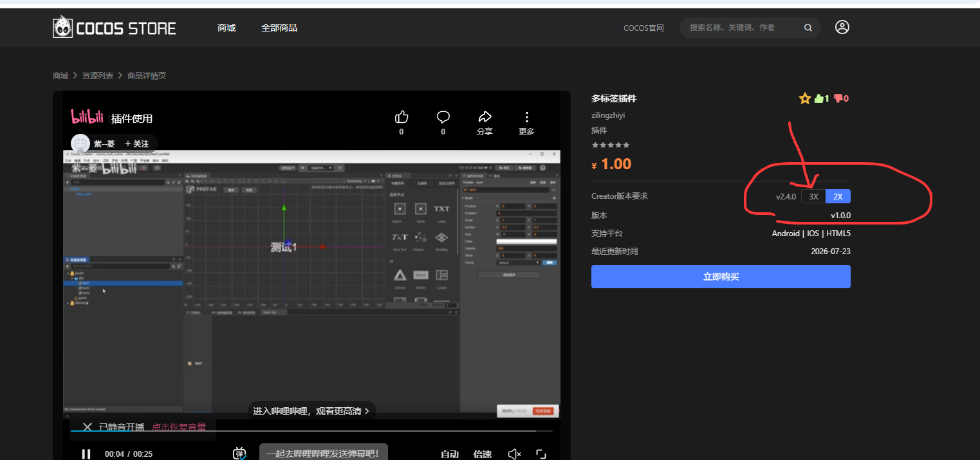Click the 立即购买 button
Viewport: 980px width, 460px height.
click(x=721, y=277)
